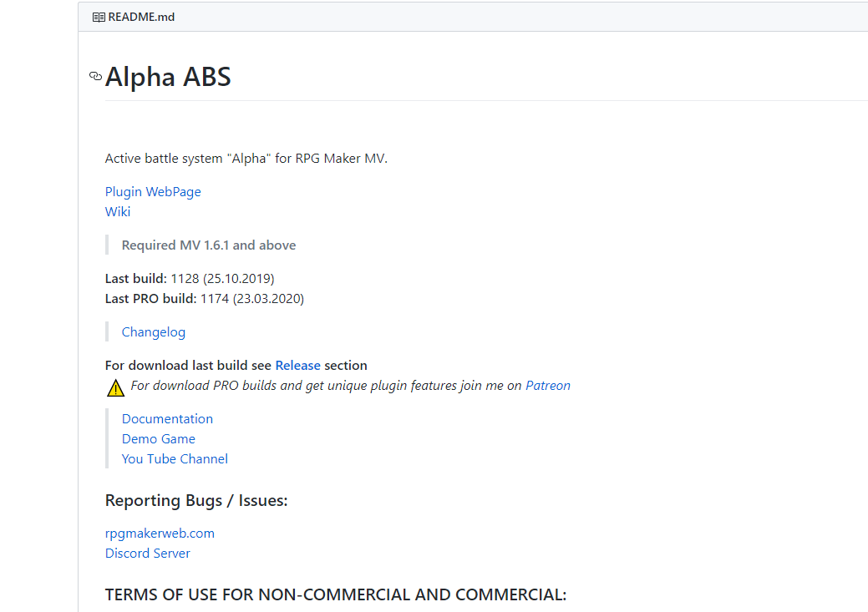Join the Discord Server link
868x612 pixels.
point(148,554)
